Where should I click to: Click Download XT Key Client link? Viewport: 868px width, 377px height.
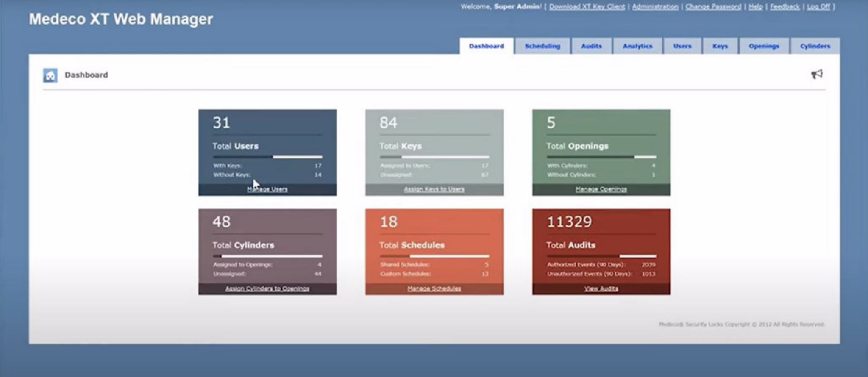[x=587, y=7]
